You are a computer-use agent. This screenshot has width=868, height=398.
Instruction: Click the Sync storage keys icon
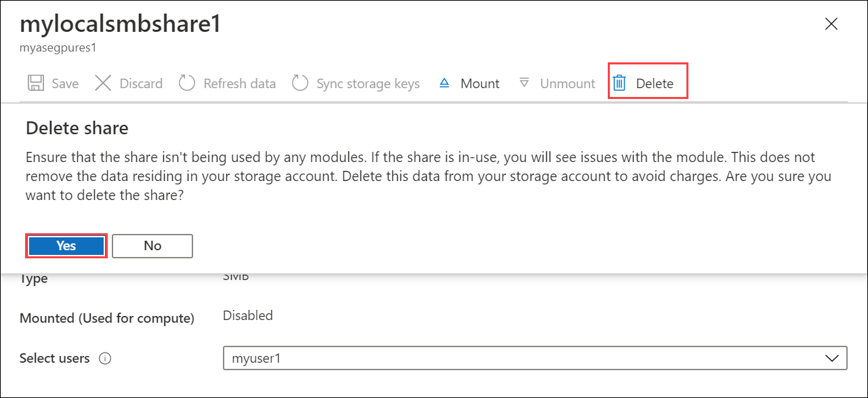(x=300, y=83)
